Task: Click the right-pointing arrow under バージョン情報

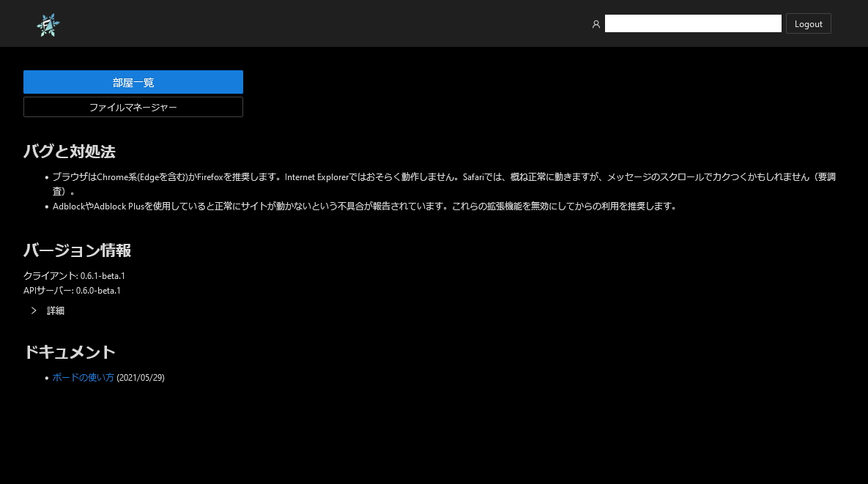Action: tap(34, 310)
